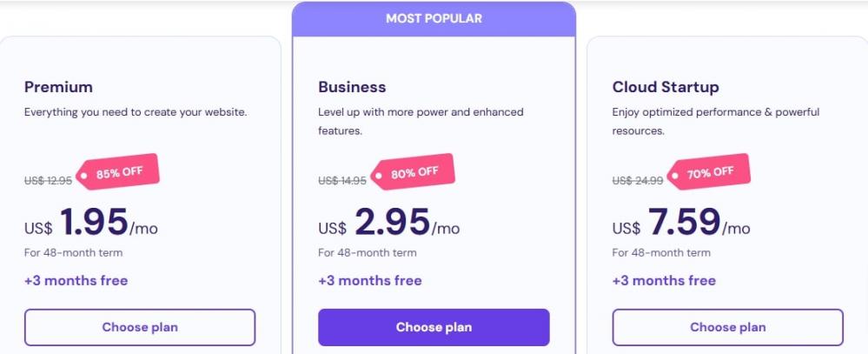Select the Business plan heading
The image size is (868, 354).
pyautogui.click(x=352, y=87)
